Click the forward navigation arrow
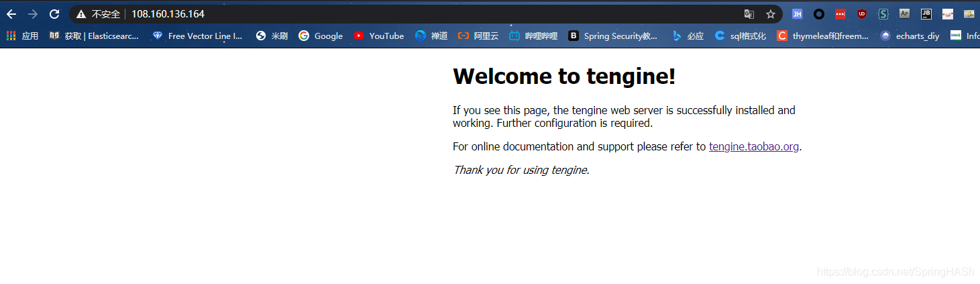The width and height of the screenshot is (980, 284). coord(33,14)
